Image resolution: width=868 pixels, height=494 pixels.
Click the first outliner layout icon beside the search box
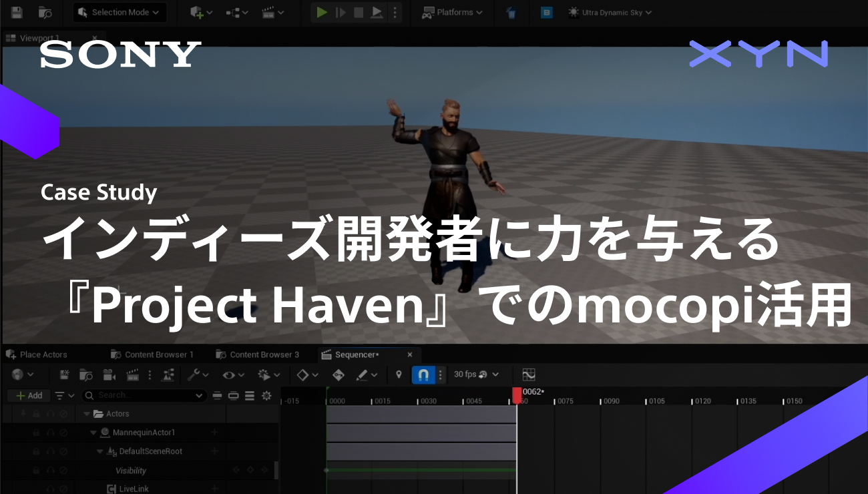click(217, 396)
